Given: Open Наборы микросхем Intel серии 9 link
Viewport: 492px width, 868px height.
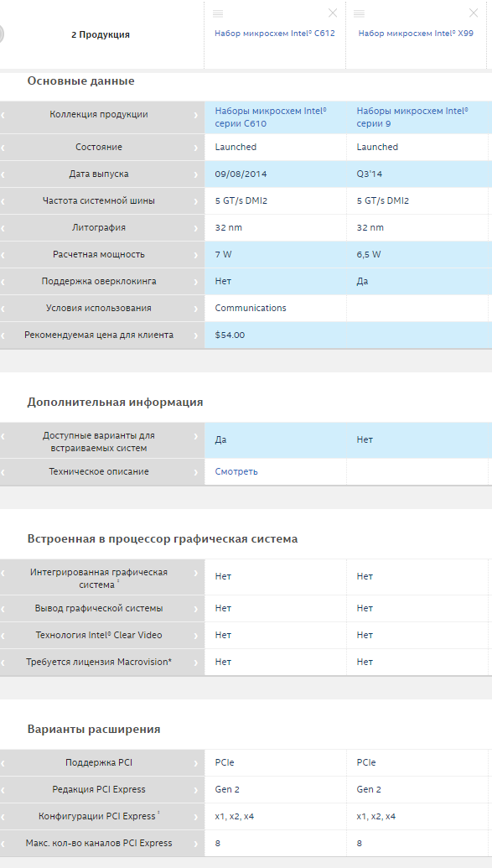Looking at the screenshot, I should pos(412,117).
